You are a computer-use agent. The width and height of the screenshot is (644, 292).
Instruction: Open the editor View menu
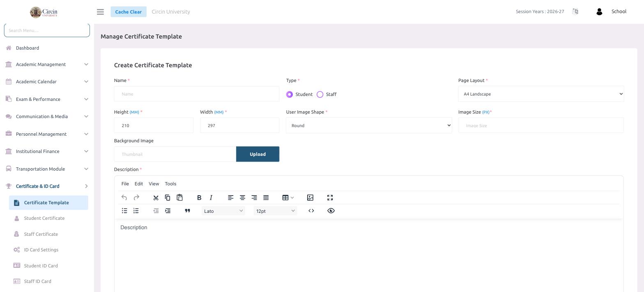coord(154,184)
